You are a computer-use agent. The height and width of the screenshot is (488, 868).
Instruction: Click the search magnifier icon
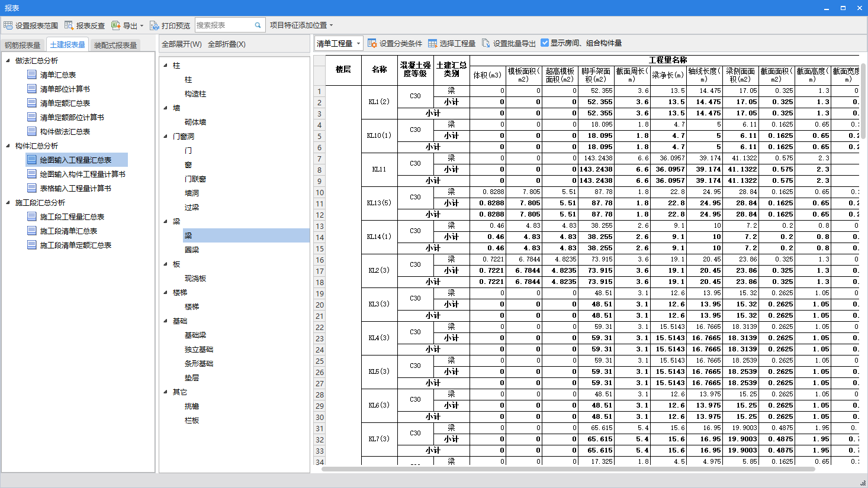258,25
